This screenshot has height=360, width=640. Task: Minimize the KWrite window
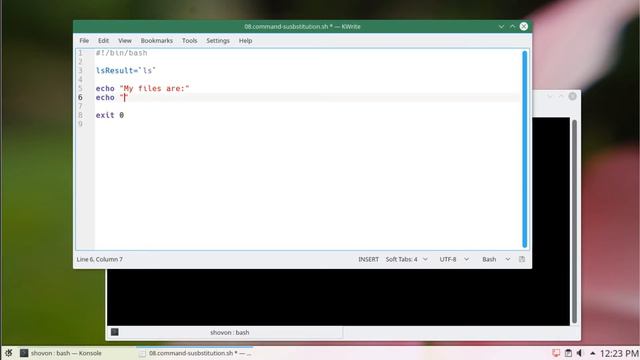coord(501,27)
